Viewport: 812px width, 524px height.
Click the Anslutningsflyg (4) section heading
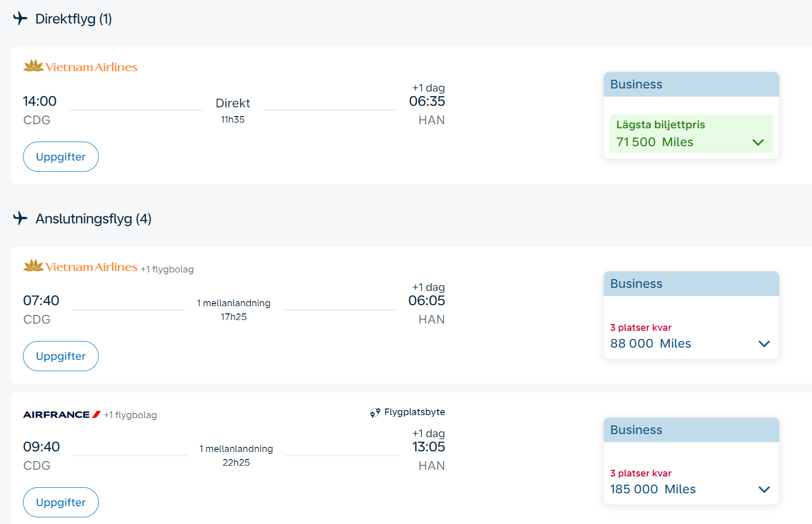pyautogui.click(x=93, y=219)
